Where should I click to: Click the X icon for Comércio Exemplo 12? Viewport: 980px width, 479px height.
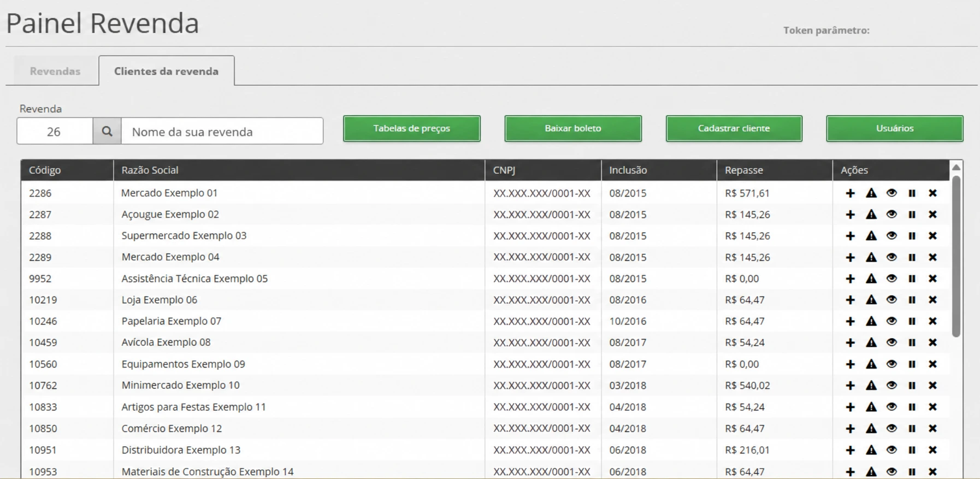932,429
